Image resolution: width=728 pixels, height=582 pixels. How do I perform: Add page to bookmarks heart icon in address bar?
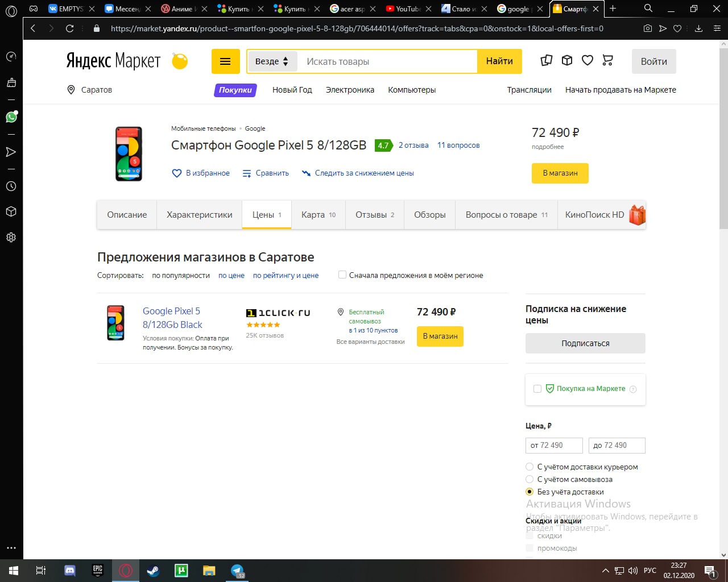(x=677, y=28)
